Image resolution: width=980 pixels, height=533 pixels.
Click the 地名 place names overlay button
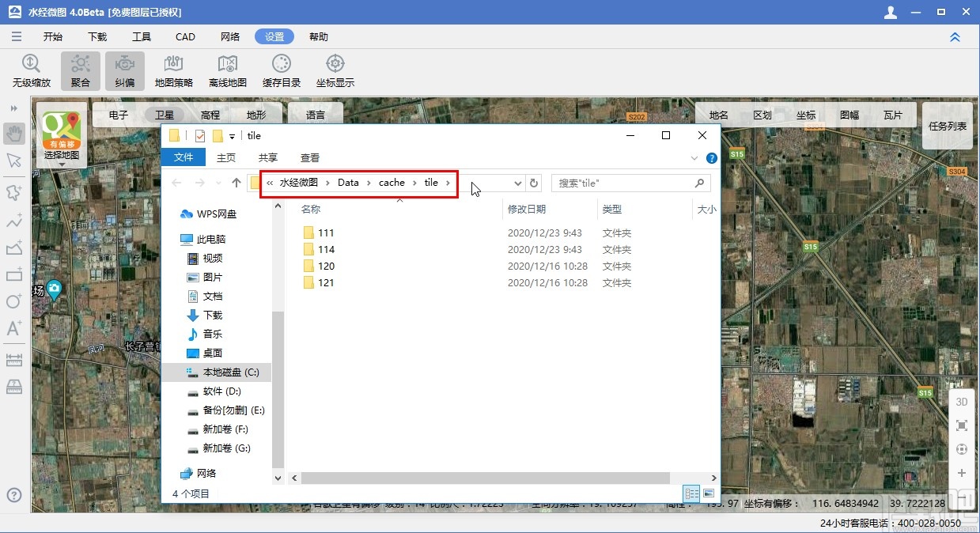tap(718, 115)
